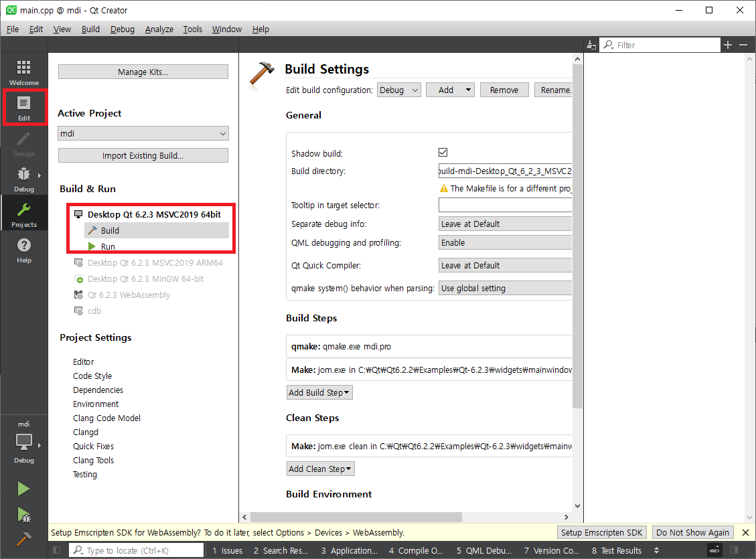This screenshot has width=756, height=559.
Task: Click scroll-down arrow of Build Settings
Action: [x=577, y=506]
